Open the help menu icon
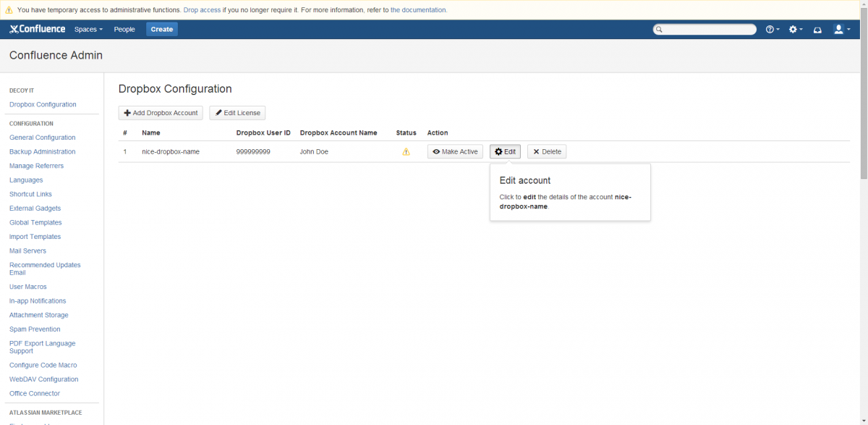The width and height of the screenshot is (868, 425). 773,30
